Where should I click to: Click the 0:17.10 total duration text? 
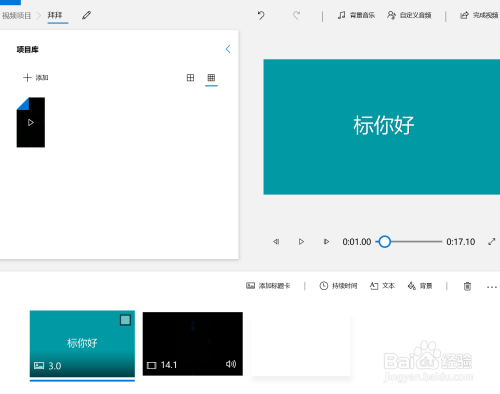[461, 242]
